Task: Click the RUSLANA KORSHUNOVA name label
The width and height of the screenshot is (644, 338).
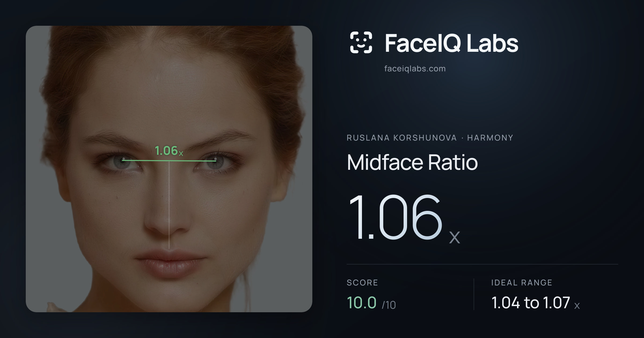Action: click(x=401, y=138)
